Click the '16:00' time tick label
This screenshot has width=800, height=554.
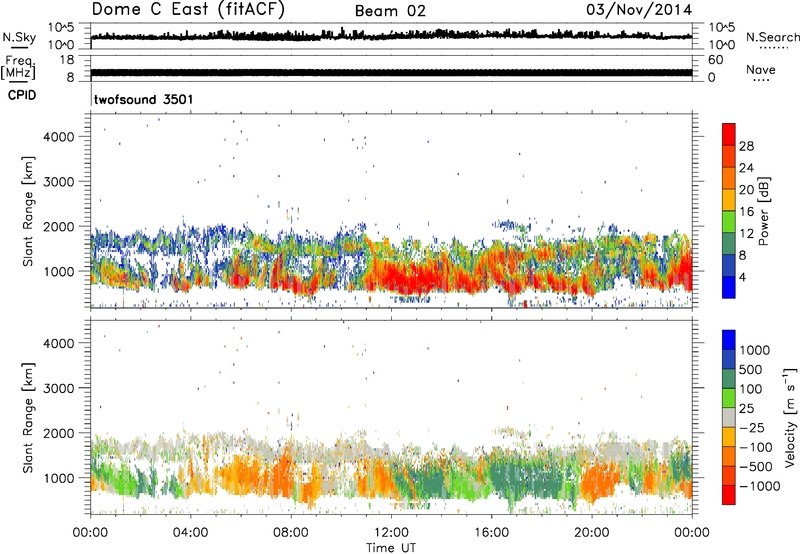point(491,533)
